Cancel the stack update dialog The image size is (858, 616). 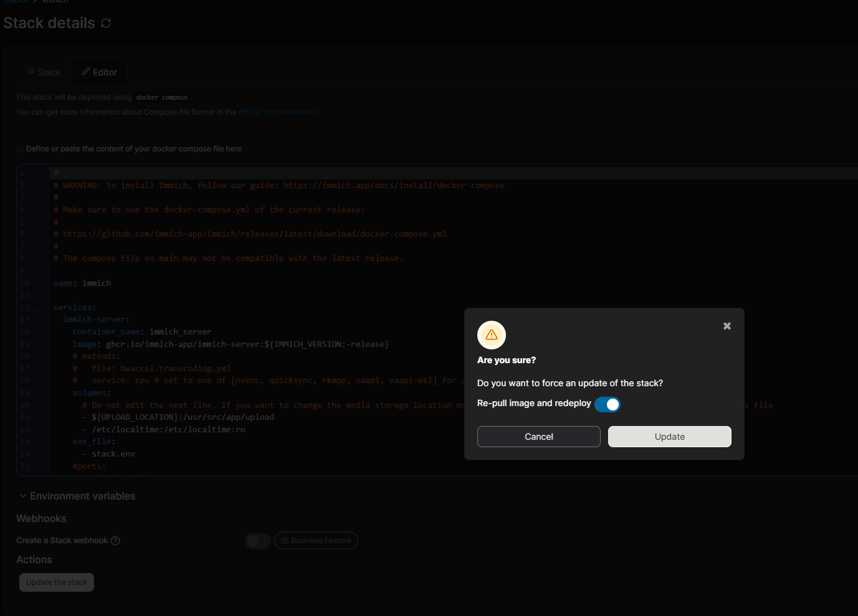(x=539, y=437)
